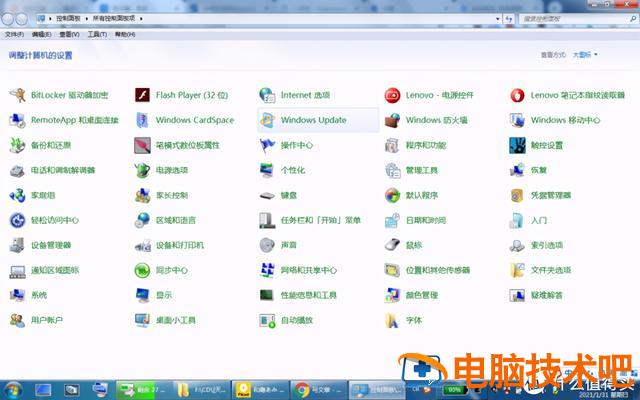Open the 工具(T) menu

point(97,35)
